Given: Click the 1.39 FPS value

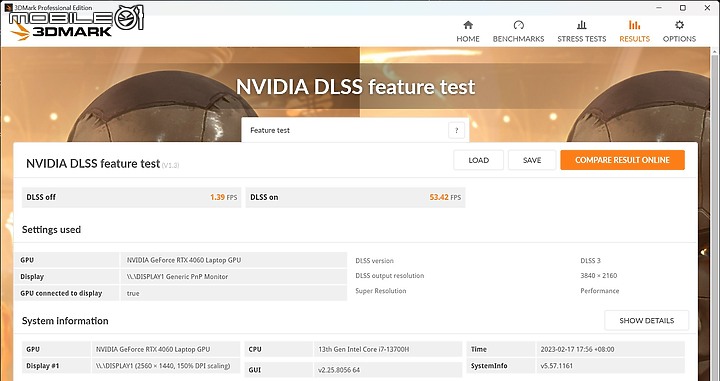Looking at the screenshot, I should point(224,197).
